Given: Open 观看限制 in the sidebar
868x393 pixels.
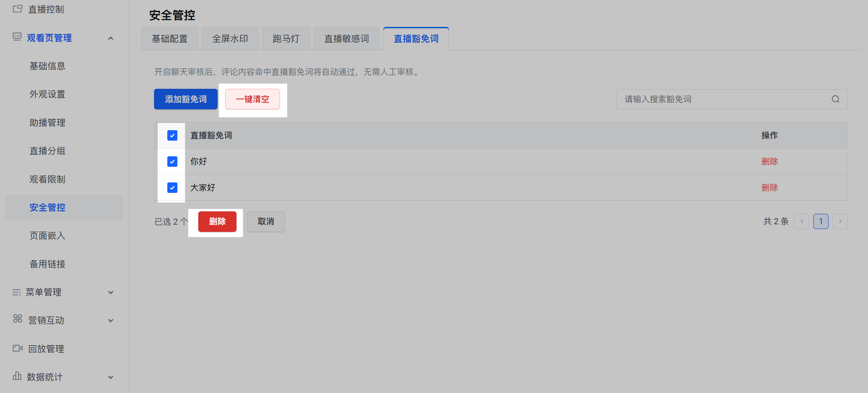Looking at the screenshot, I should [x=47, y=179].
